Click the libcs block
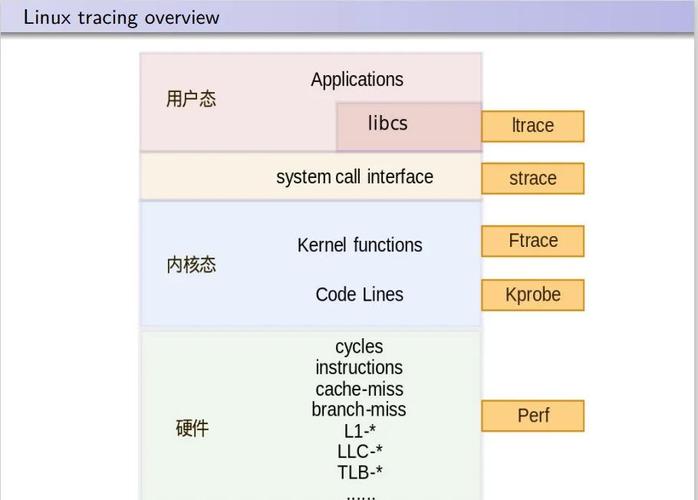 409,127
